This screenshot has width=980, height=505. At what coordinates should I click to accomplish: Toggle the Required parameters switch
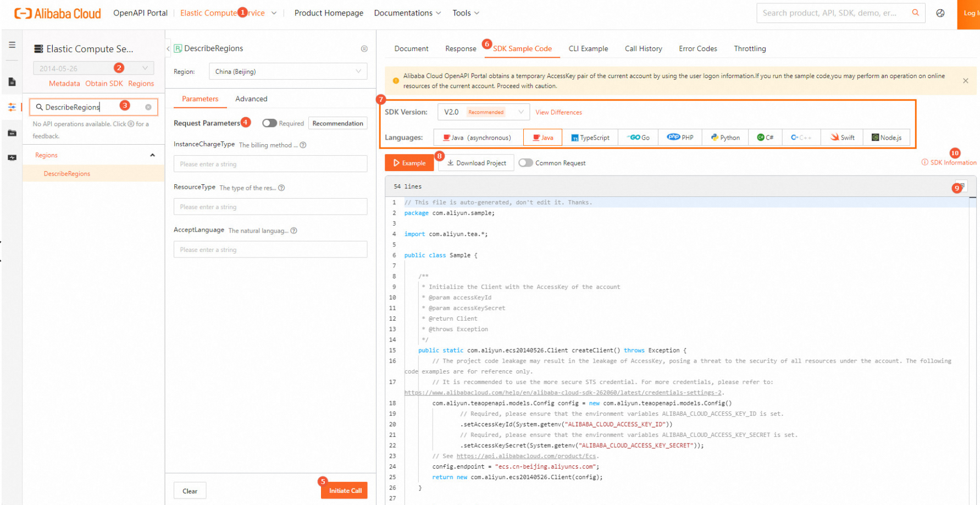point(269,123)
